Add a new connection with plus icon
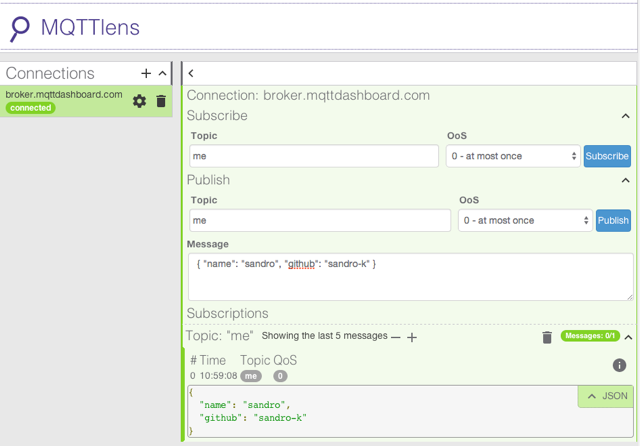 (146, 73)
